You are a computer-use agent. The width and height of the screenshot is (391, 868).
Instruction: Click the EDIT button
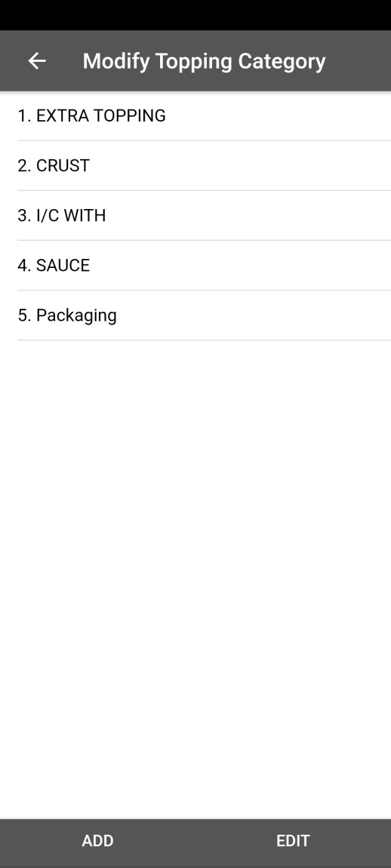293,840
